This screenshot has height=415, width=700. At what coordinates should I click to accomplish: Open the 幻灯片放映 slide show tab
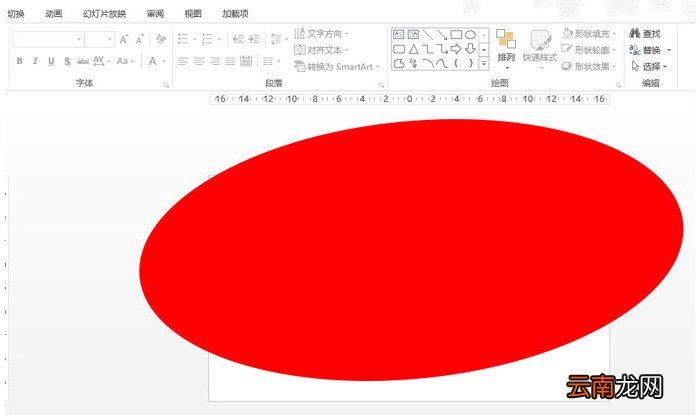coord(104,14)
